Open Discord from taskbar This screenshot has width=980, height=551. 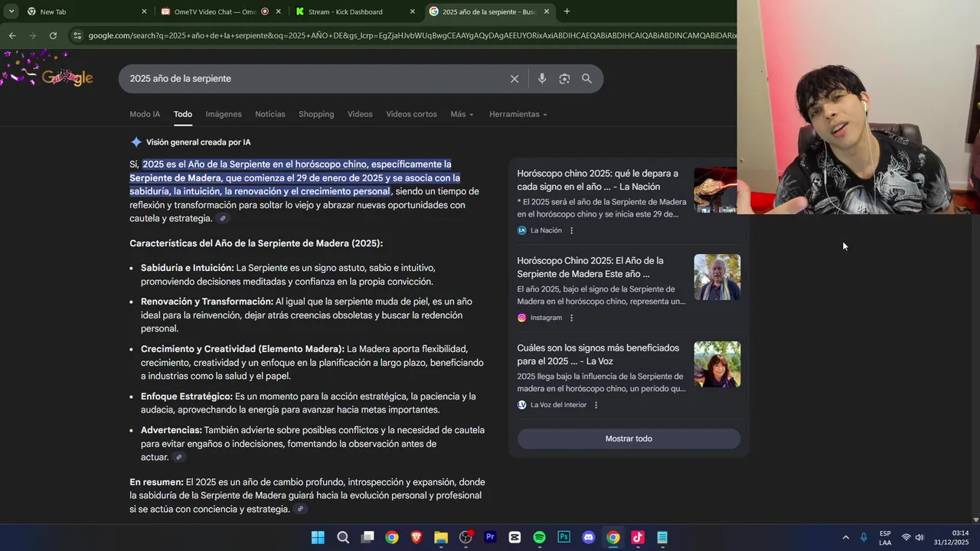pos(589,537)
